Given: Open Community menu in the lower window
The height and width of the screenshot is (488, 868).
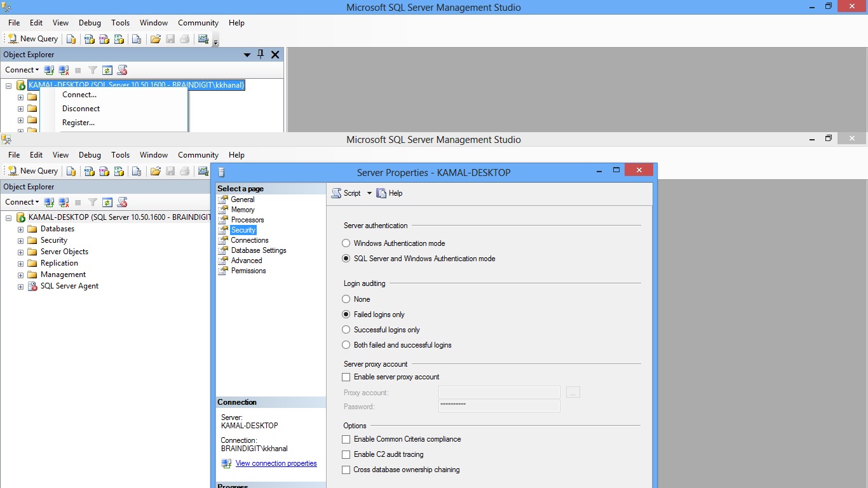Looking at the screenshot, I should [x=198, y=155].
